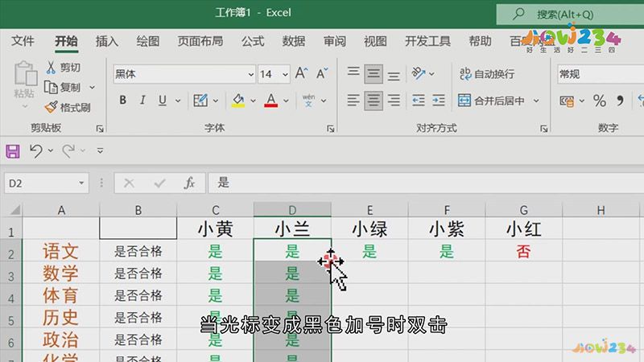
Task: Apply cell borders icon
Action: [200, 100]
